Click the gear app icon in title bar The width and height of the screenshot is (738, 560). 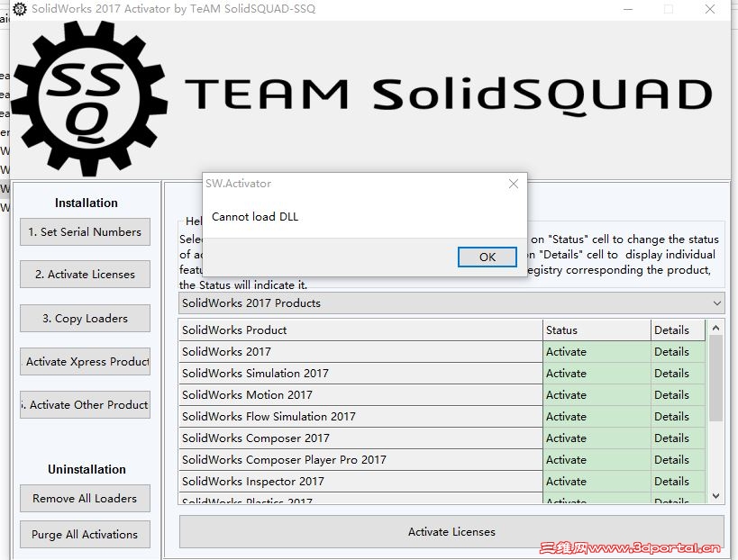(x=20, y=8)
